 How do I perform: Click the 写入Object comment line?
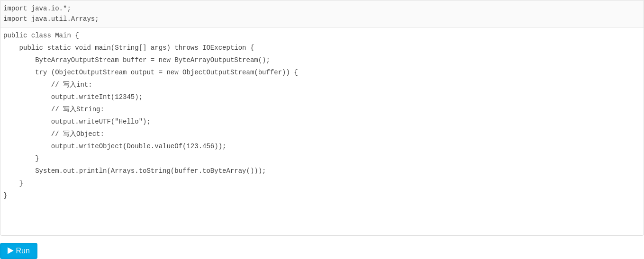(78, 134)
